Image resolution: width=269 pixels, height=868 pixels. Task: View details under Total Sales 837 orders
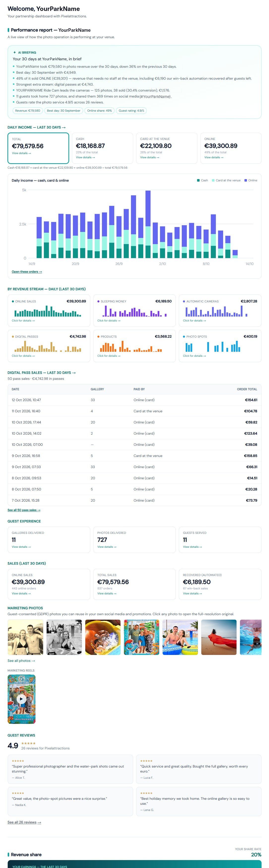click(107, 593)
